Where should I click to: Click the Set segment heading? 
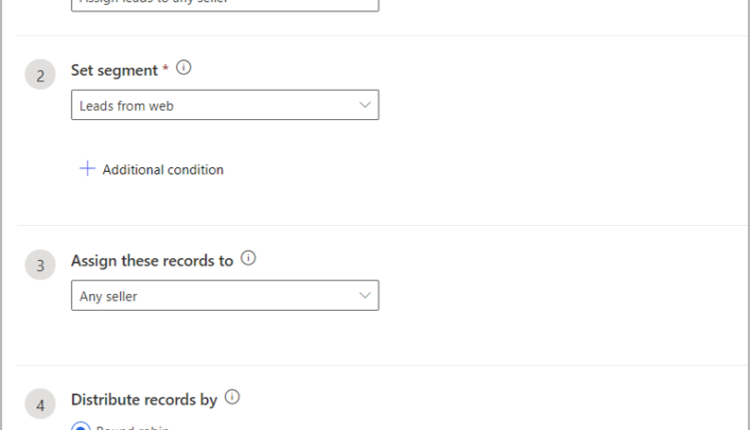114,70
